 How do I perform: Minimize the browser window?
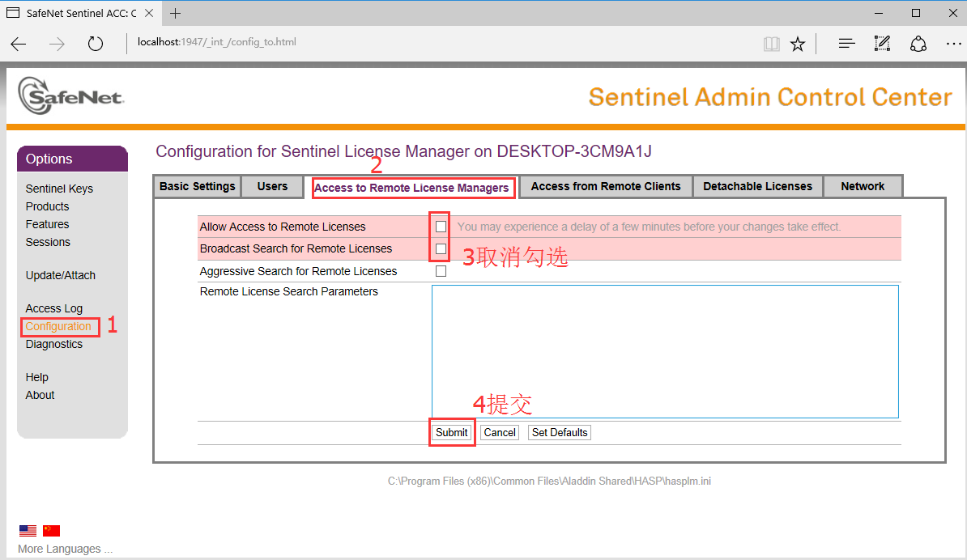click(879, 13)
